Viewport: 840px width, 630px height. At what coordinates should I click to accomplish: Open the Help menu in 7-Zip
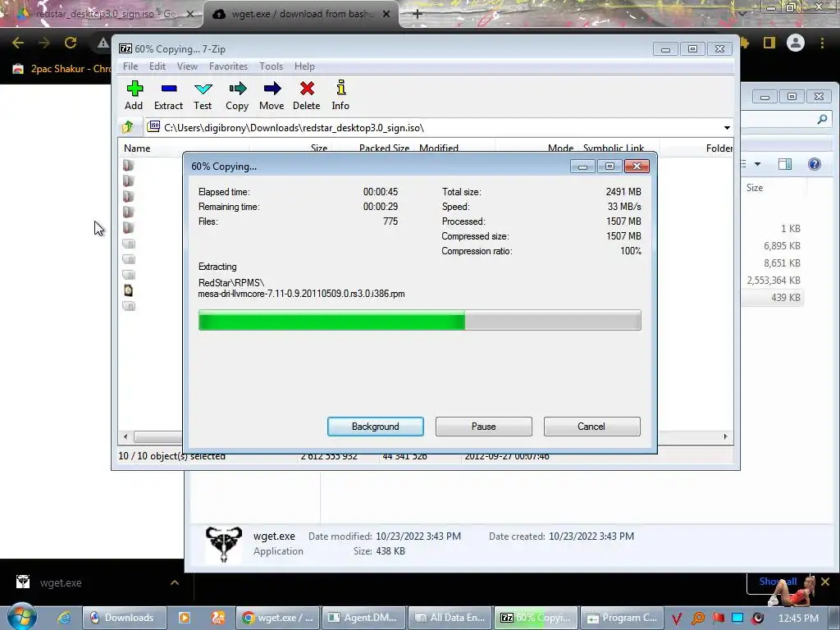coord(304,66)
